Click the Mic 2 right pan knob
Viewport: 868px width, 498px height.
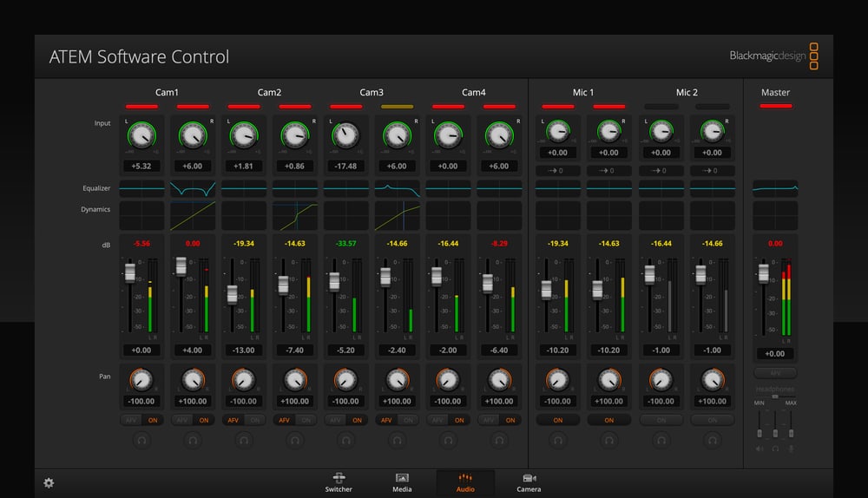pos(713,380)
